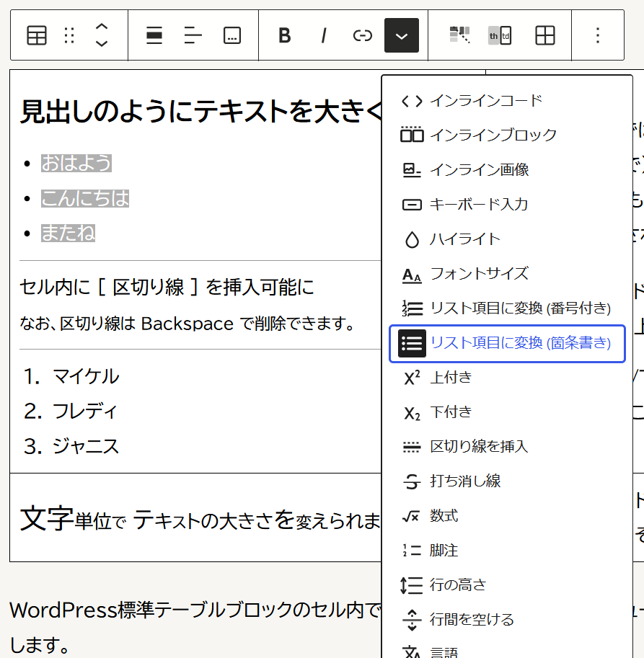644x658 pixels.
Task: Open the block alignment toolbar button
Action: 154,35
